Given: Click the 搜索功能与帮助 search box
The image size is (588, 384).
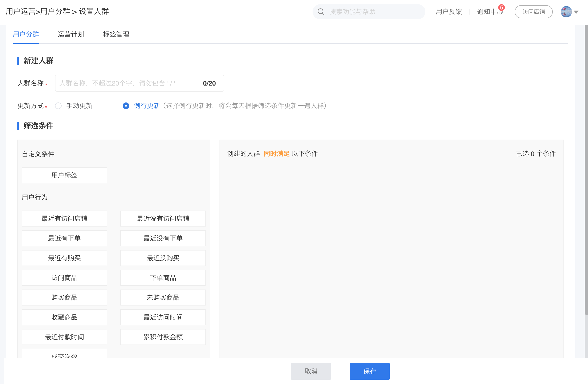Looking at the screenshot, I should [368, 12].
